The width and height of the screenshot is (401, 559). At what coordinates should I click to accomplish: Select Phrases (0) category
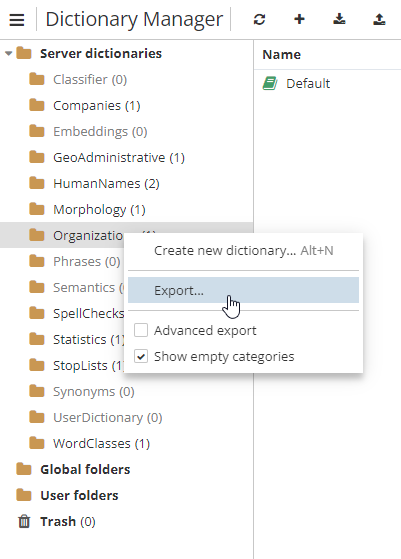[x=87, y=262]
